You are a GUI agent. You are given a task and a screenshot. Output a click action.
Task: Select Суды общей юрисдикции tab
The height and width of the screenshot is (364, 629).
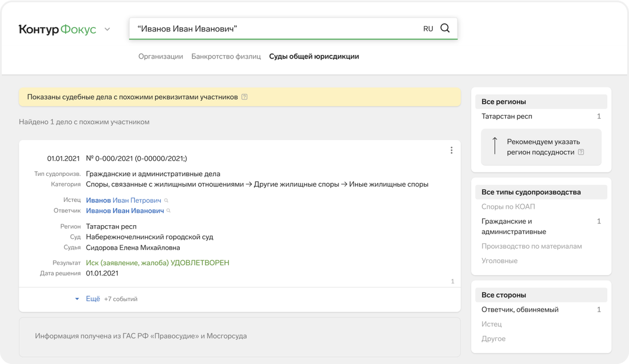coord(314,57)
